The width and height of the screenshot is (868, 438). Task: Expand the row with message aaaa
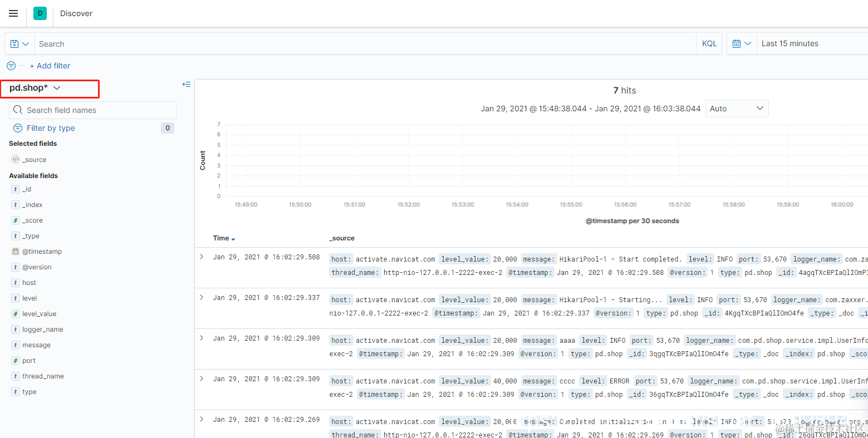point(202,338)
